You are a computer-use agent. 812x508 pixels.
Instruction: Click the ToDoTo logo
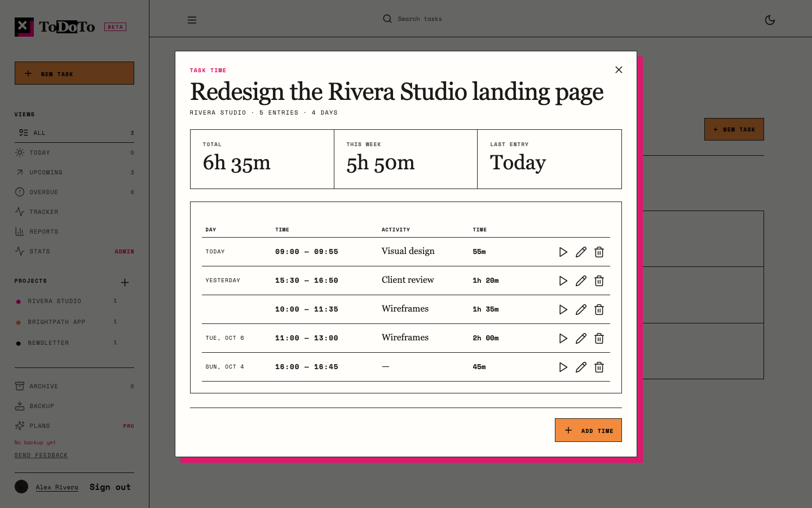55,27
